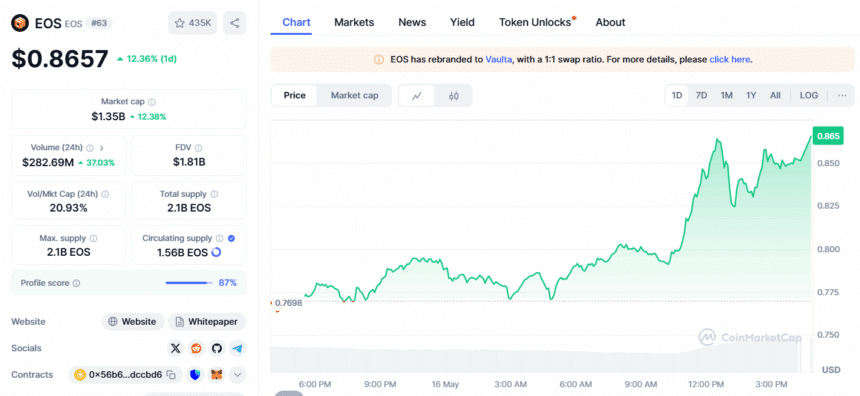The width and height of the screenshot is (860, 396).
Task: Expand Volume (24h) details arrow
Action: pyautogui.click(x=102, y=148)
